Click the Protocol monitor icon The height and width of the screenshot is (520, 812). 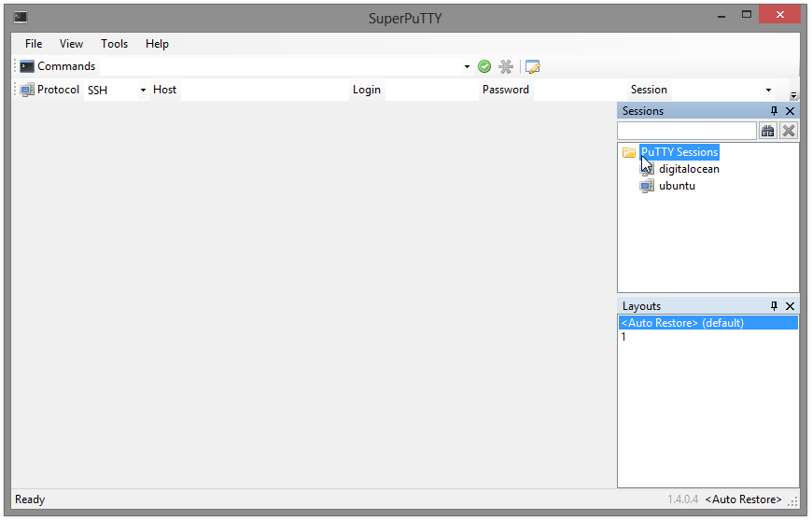[27, 90]
